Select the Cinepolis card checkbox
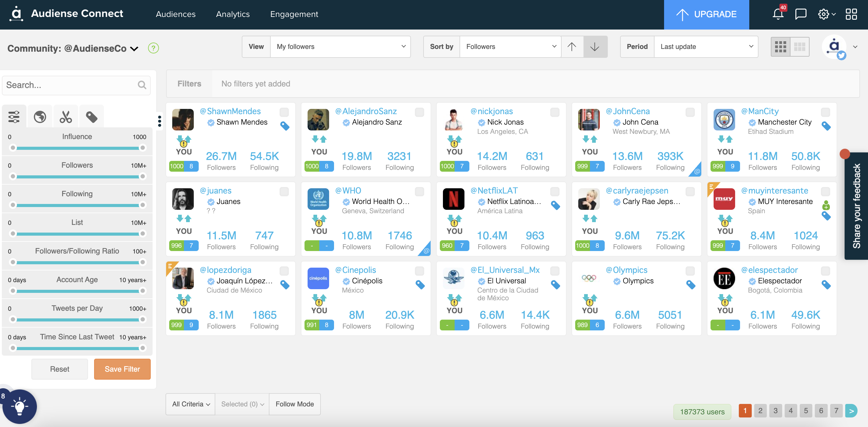 click(419, 271)
